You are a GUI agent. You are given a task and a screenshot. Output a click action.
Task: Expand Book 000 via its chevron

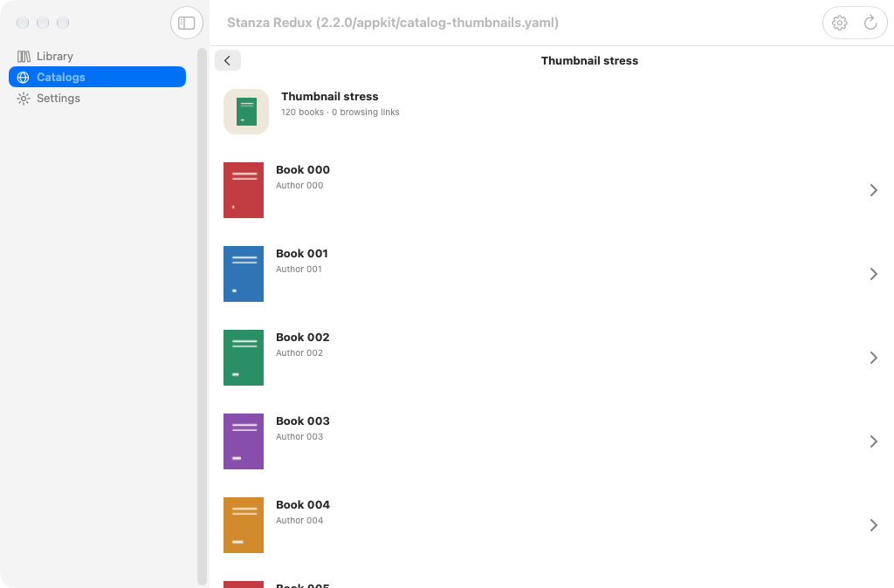(873, 190)
